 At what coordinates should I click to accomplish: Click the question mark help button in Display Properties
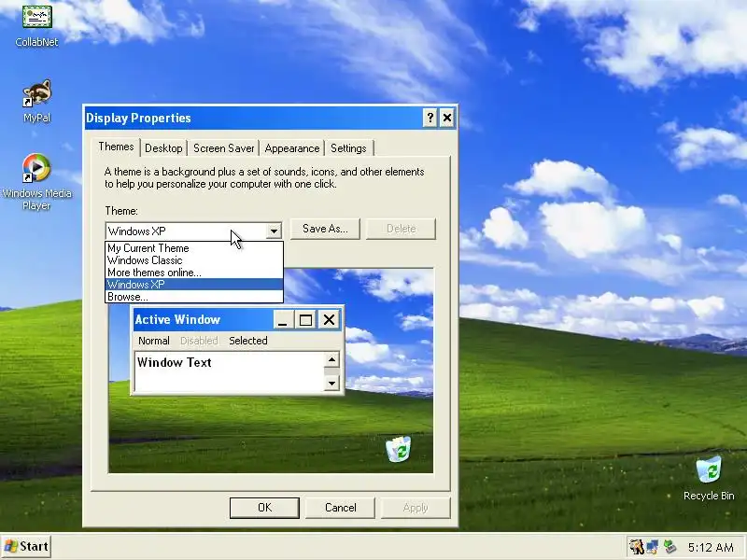click(430, 118)
